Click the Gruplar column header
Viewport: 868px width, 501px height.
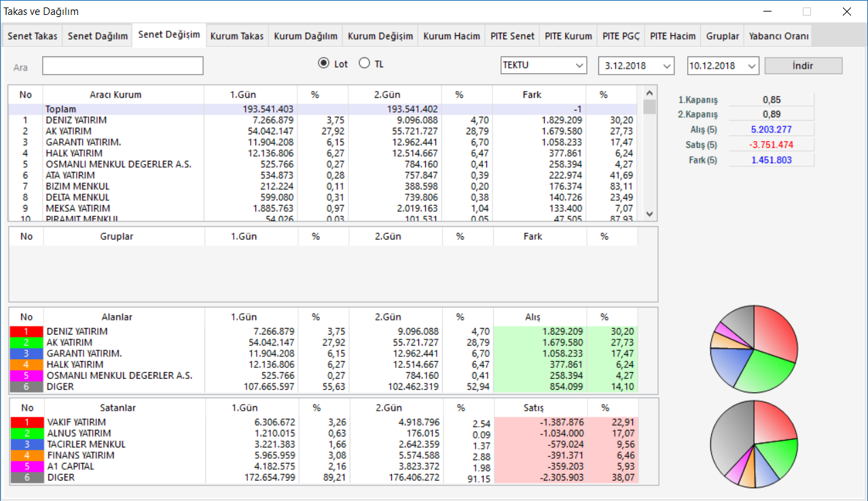124,237
